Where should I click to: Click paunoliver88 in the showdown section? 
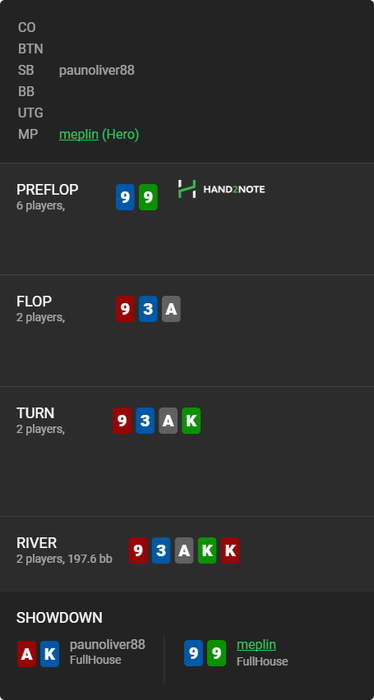(x=108, y=645)
